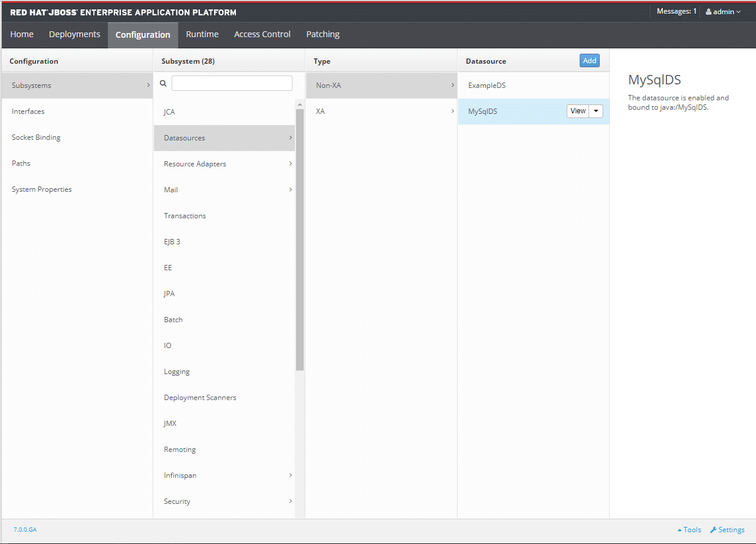Open the Home tab
The image size is (756, 544).
tap(22, 34)
